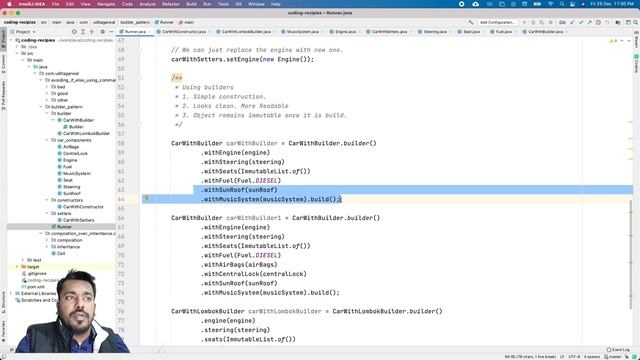Viewport: 640px width, 360px height.
Task: Click the LF line separator in status bar
Action: pos(562,357)
